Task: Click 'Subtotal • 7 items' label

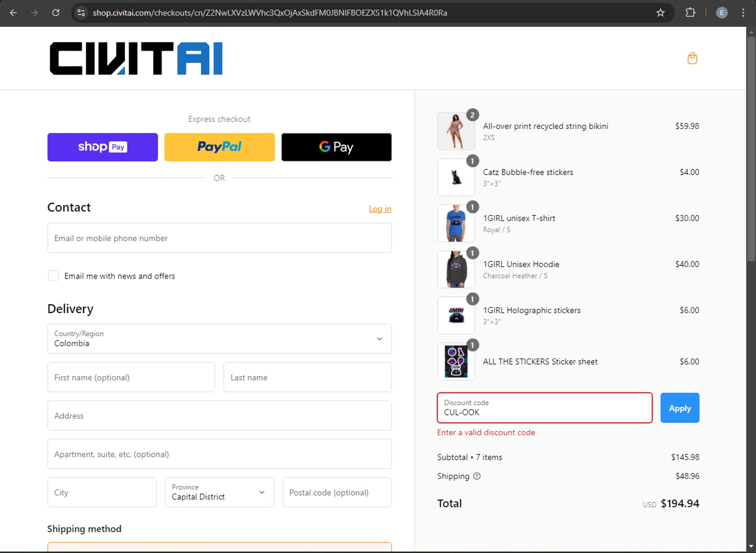Action: tap(470, 457)
